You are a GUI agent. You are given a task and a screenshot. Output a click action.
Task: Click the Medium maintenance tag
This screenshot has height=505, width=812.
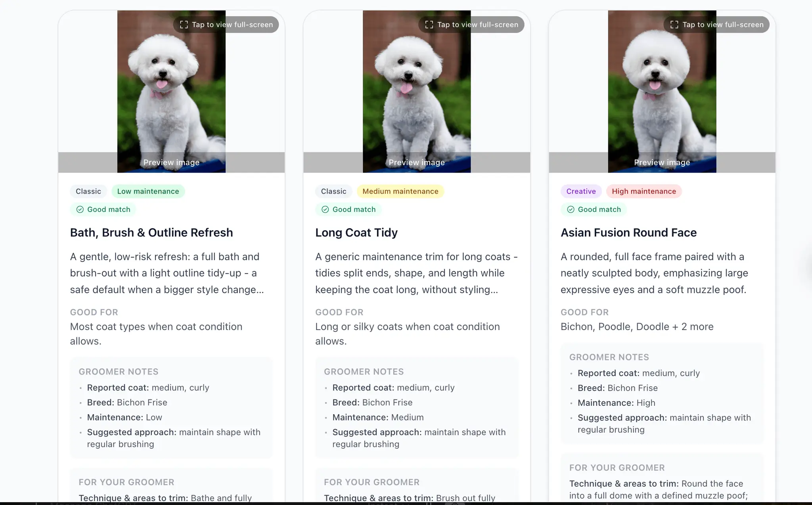pyautogui.click(x=400, y=191)
